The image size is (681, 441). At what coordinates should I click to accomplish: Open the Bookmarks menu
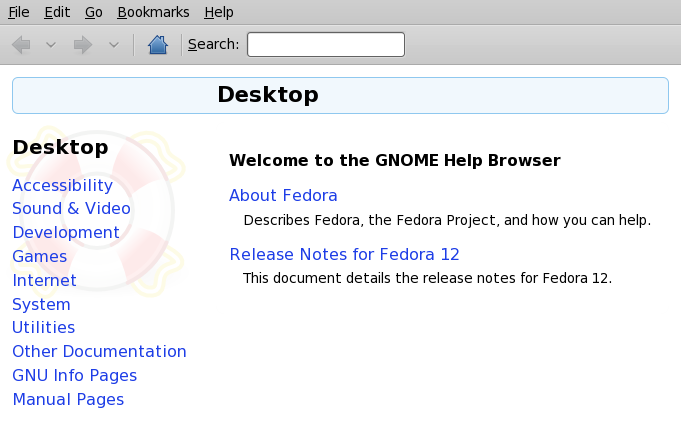[x=153, y=12]
